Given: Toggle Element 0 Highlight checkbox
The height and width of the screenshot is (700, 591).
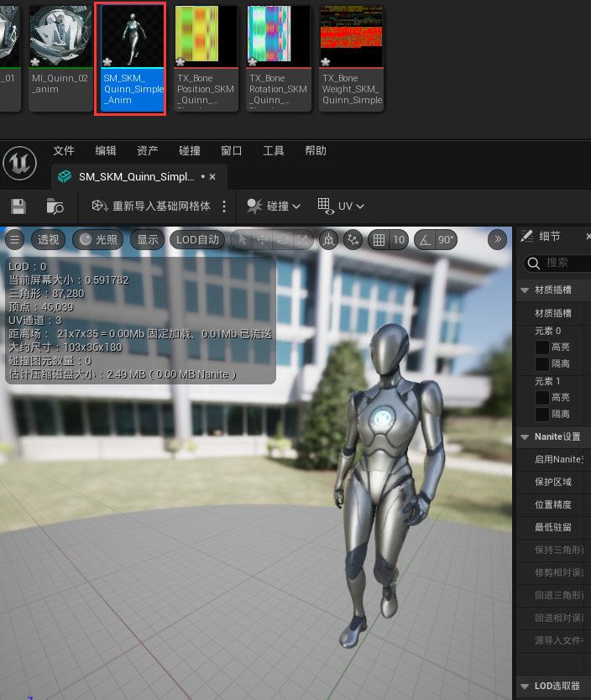Looking at the screenshot, I should click(x=542, y=347).
